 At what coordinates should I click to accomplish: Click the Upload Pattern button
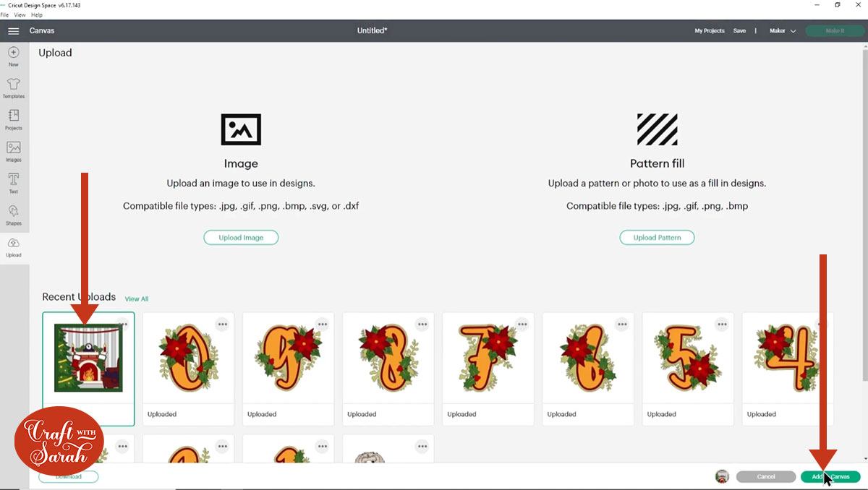point(657,237)
